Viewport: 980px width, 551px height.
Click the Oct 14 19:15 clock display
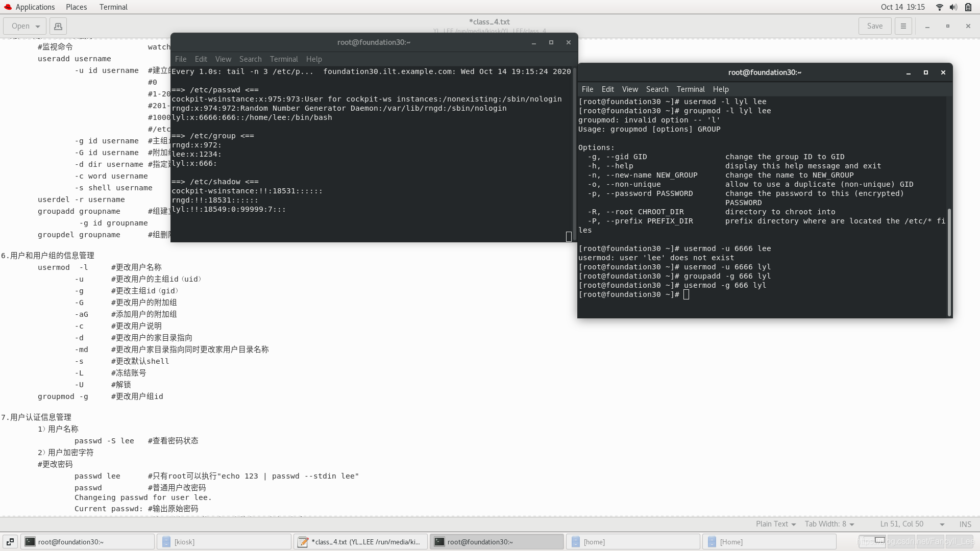coord(902,7)
